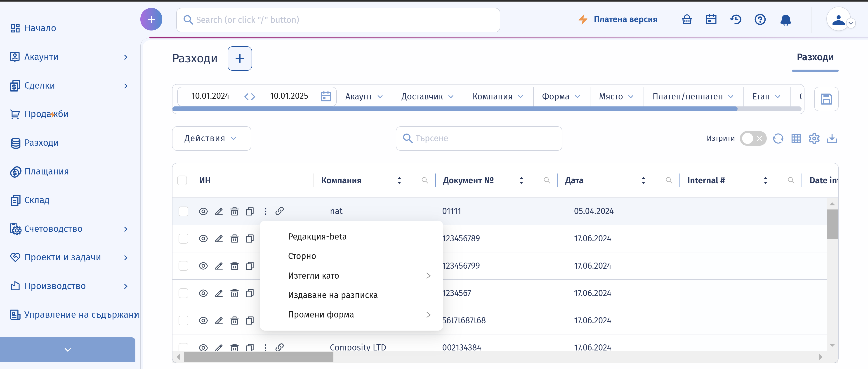
Task: Tick the checkbox for row 123456789
Action: (183, 239)
